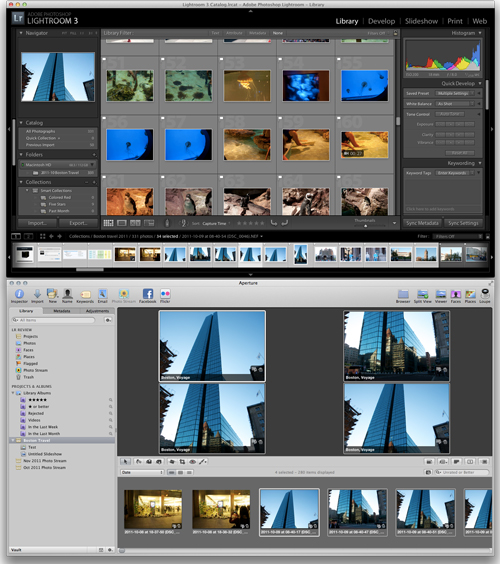The image size is (500, 564).
Task: Click Sync Metadata button in Lightroom
Action: pos(422,223)
